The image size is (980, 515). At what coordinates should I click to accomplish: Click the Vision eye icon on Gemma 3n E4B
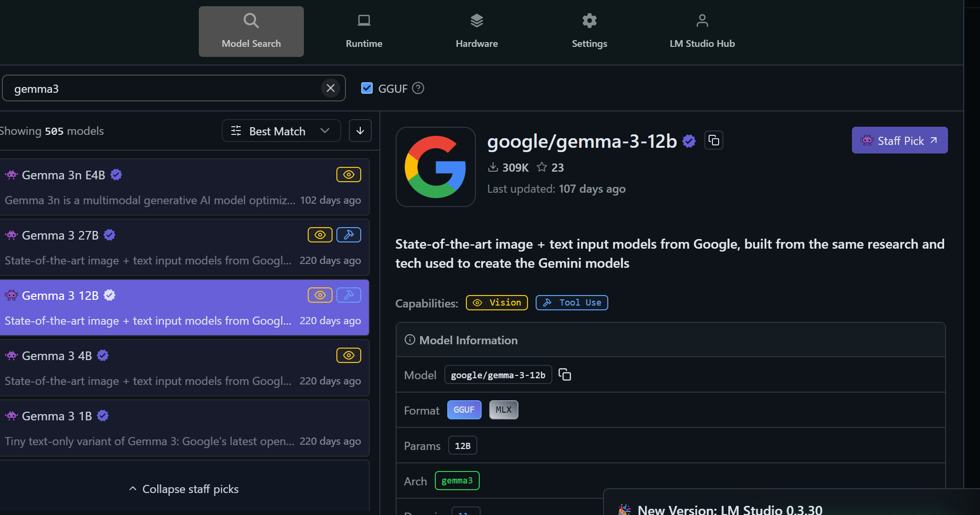click(x=348, y=175)
